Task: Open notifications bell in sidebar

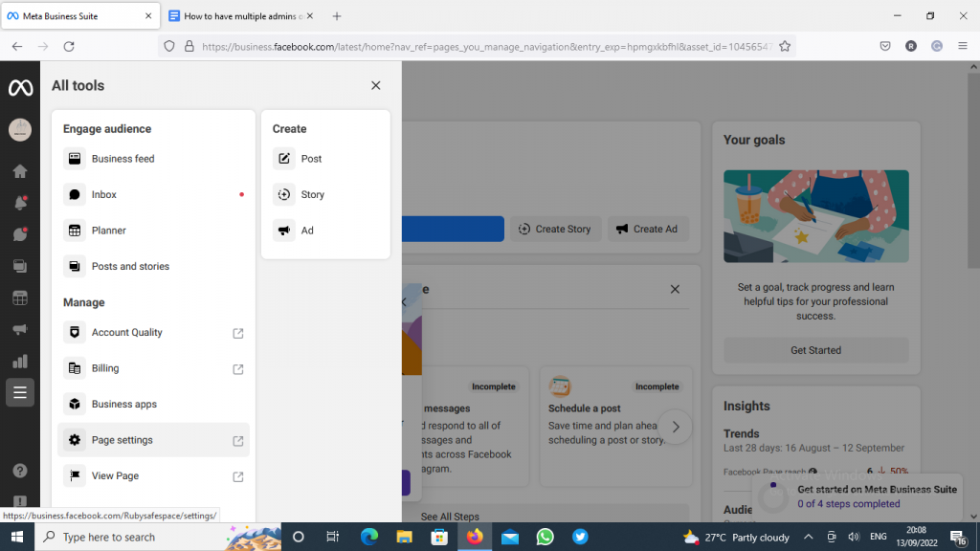Action: [20, 203]
